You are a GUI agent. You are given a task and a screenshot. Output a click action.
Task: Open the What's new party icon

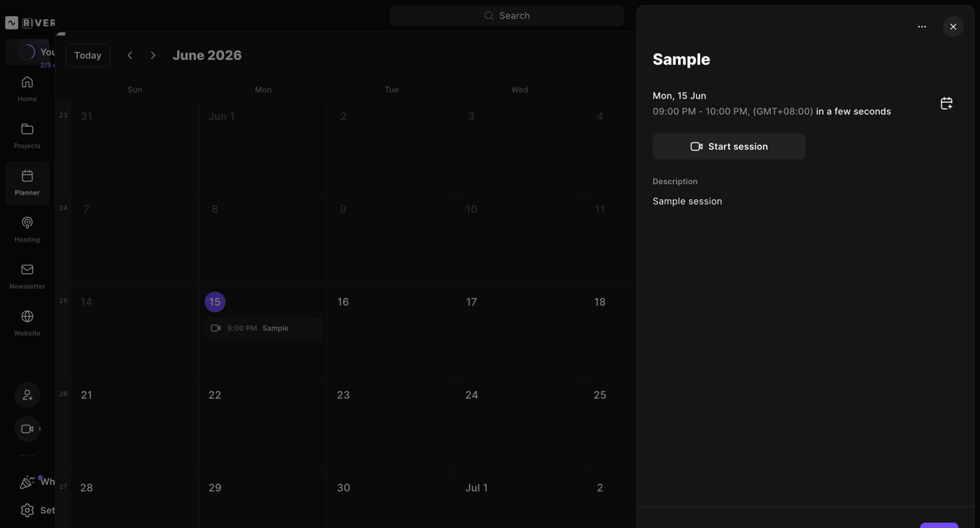coord(27,482)
